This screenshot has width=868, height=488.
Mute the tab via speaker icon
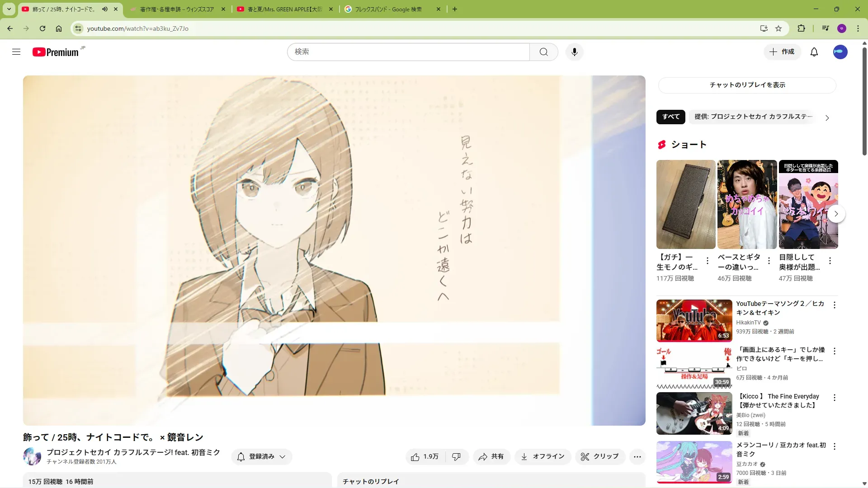105,9
